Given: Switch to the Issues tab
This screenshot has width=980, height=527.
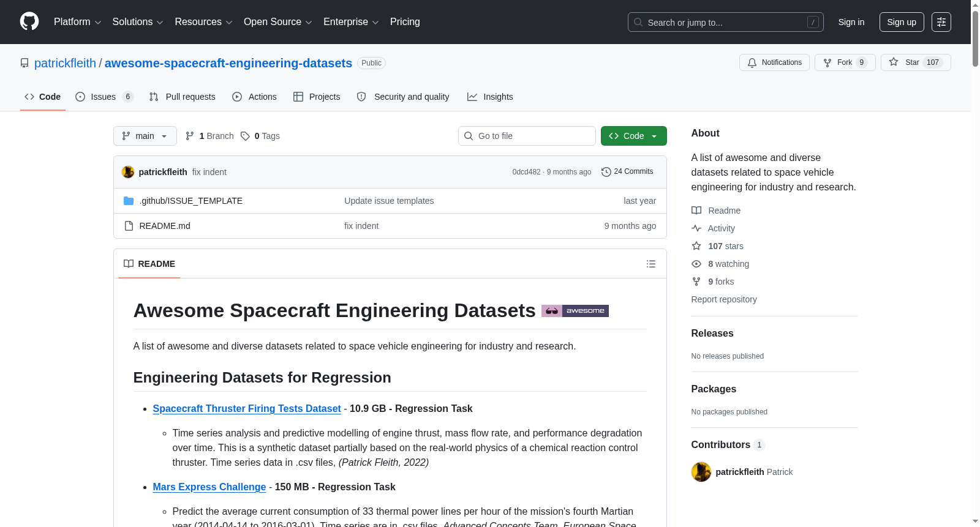Looking at the screenshot, I should [104, 97].
